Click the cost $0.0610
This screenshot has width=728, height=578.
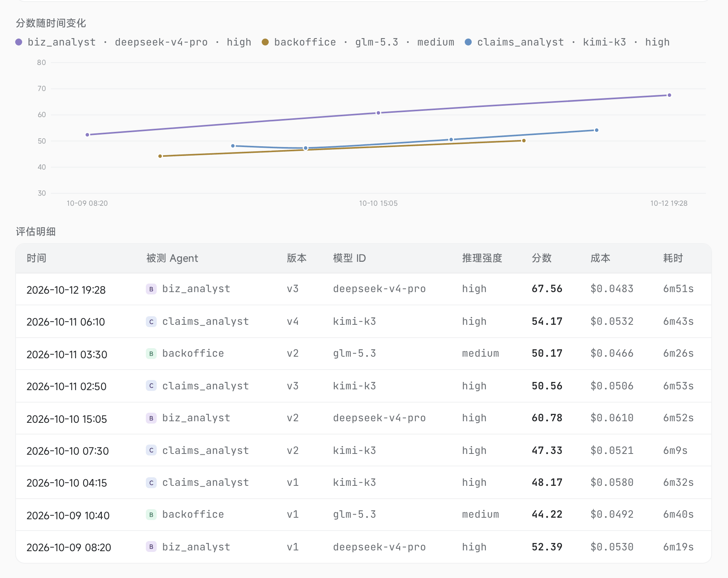pos(612,418)
